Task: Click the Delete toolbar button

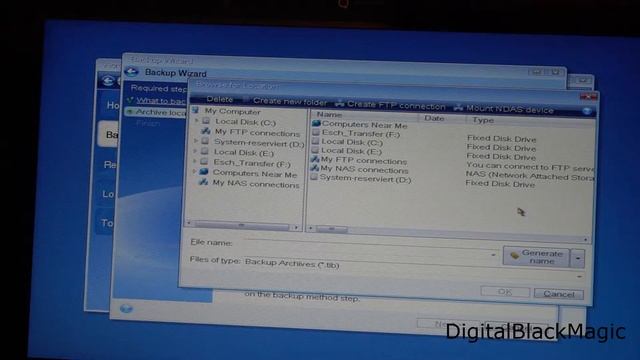Action: [x=219, y=99]
